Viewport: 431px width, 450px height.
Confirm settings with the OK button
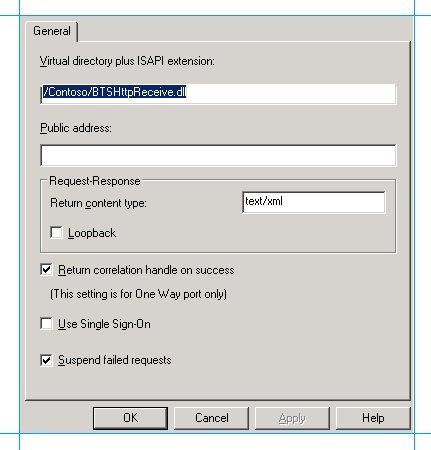click(130, 418)
